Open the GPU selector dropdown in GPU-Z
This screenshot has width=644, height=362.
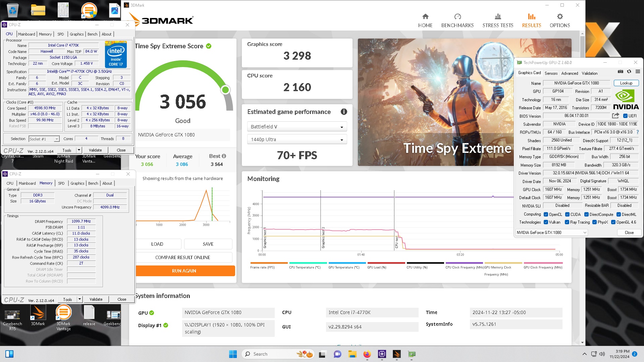[x=551, y=233]
